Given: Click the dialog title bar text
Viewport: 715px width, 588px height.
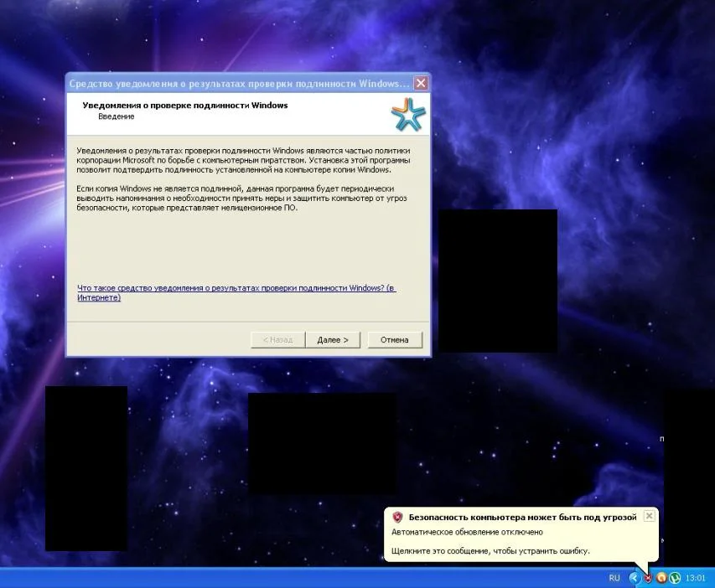Looking at the screenshot, I should click(x=240, y=84).
